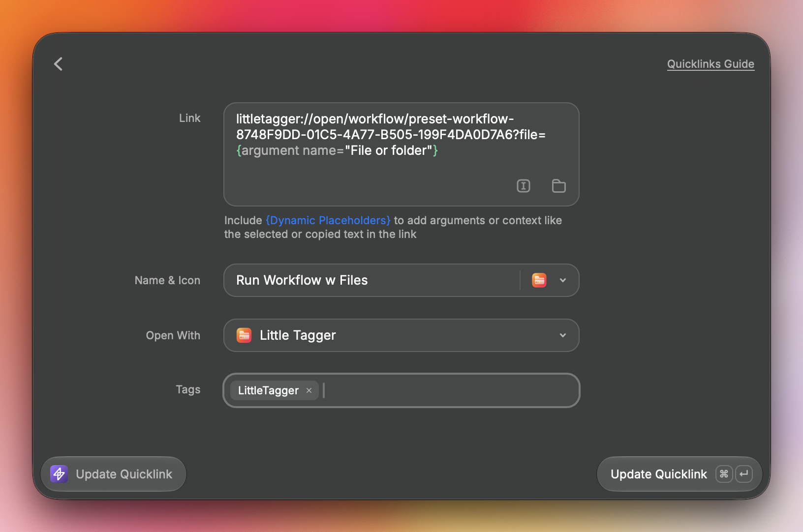Click the Little Tagger icon in Name field

539,280
